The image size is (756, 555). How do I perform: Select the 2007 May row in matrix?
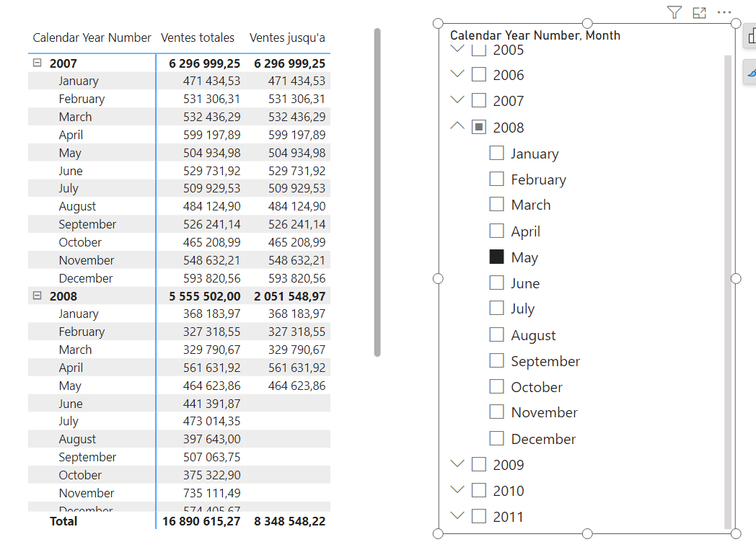tap(70, 153)
